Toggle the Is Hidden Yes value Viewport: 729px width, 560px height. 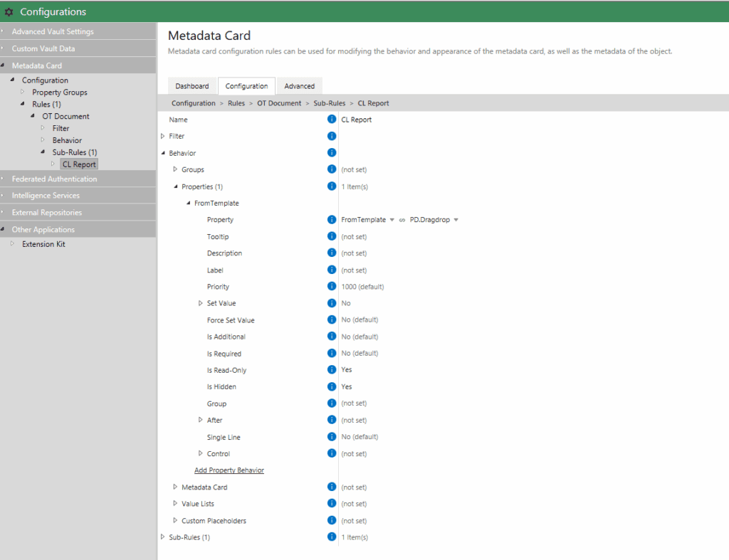[x=347, y=387]
